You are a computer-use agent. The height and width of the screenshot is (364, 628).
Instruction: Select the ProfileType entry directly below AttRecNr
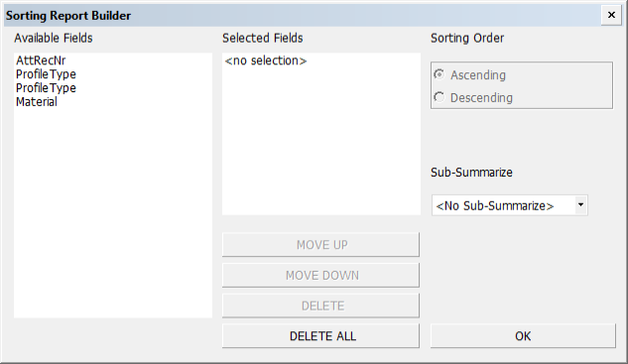point(46,74)
